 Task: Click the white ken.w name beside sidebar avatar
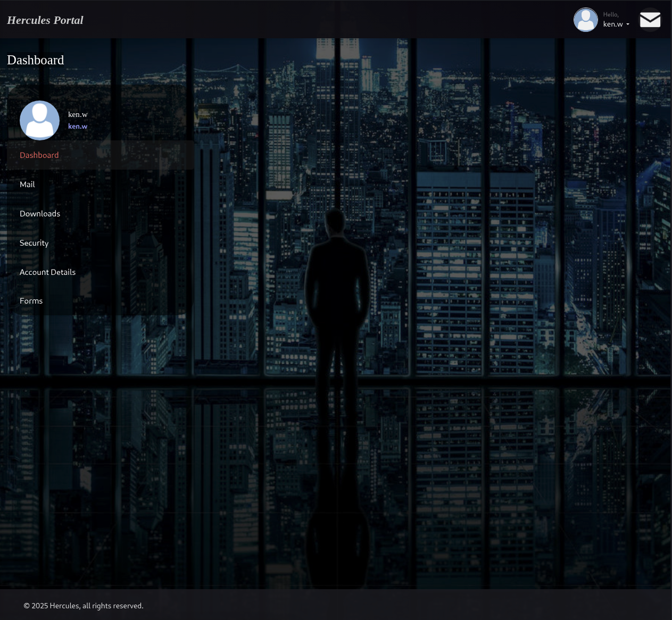coord(78,114)
